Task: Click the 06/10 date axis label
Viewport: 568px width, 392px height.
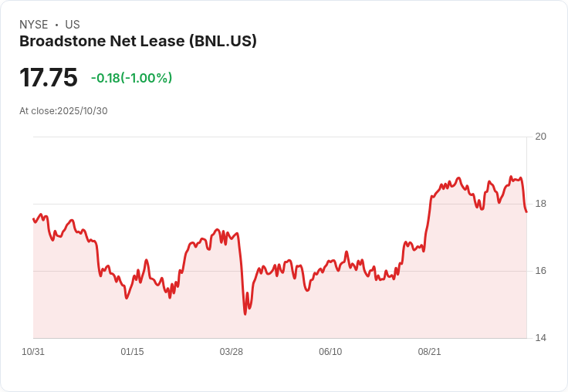Action: click(x=330, y=352)
